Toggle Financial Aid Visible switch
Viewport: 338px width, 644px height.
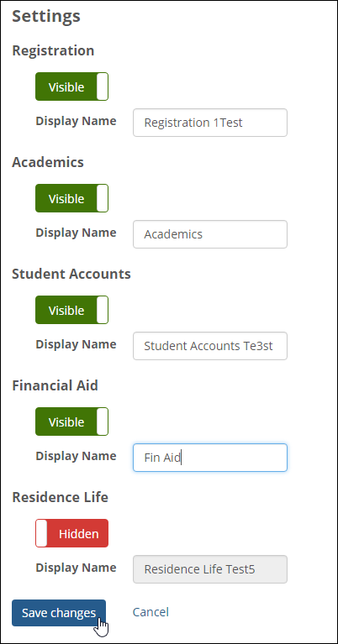point(72,421)
